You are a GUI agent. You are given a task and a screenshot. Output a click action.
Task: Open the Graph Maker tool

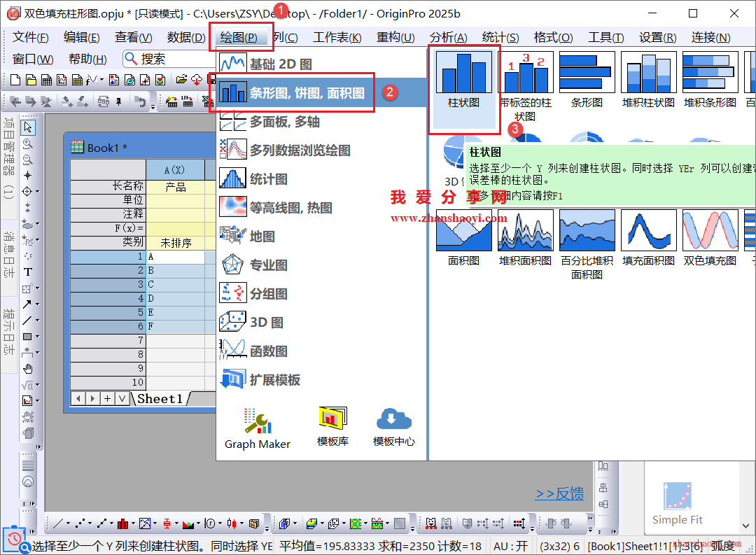(x=258, y=427)
